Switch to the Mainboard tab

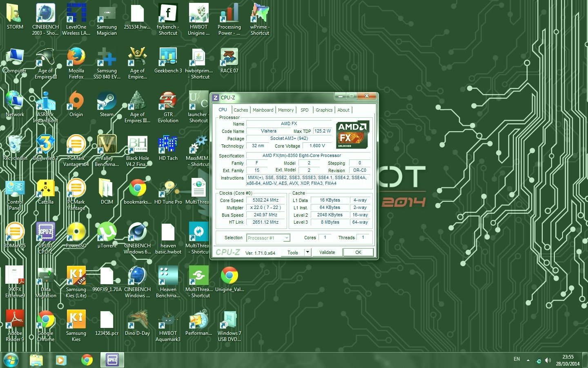point(263,110)
